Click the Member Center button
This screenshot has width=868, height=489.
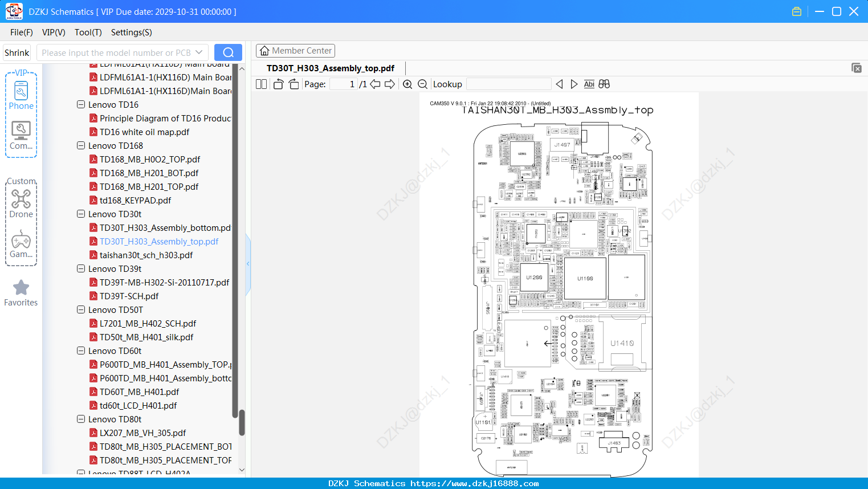pos(295,51)
